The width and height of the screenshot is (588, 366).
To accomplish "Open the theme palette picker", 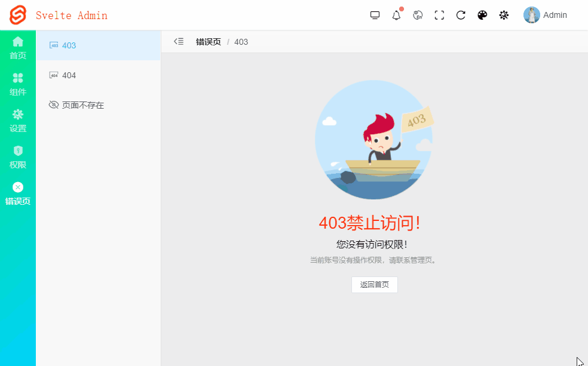I will click(482, 15).
